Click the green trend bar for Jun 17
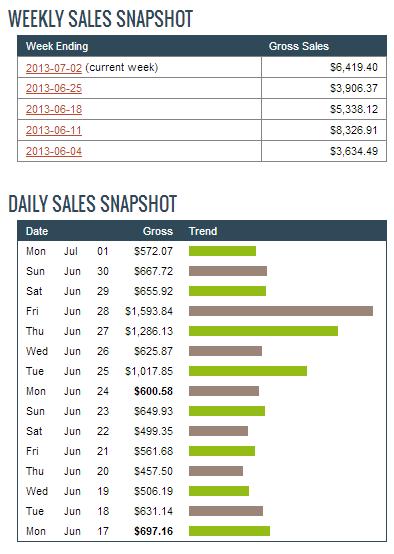394x554 pixels. [229, 531]
